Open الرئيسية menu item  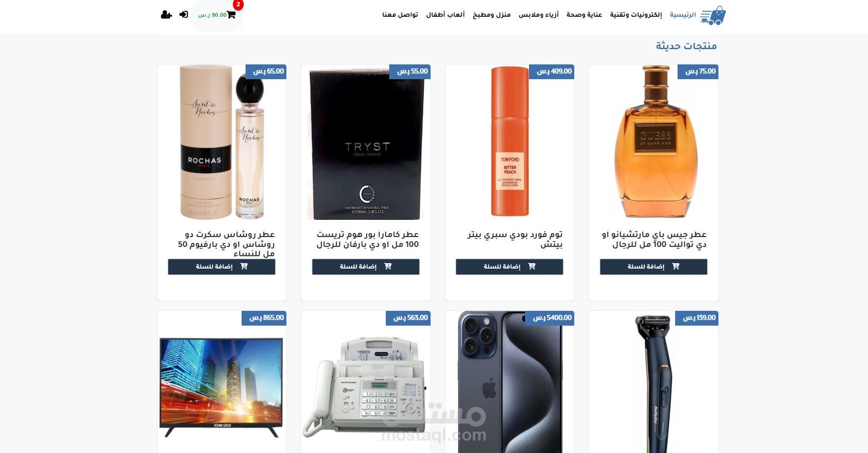683,15
